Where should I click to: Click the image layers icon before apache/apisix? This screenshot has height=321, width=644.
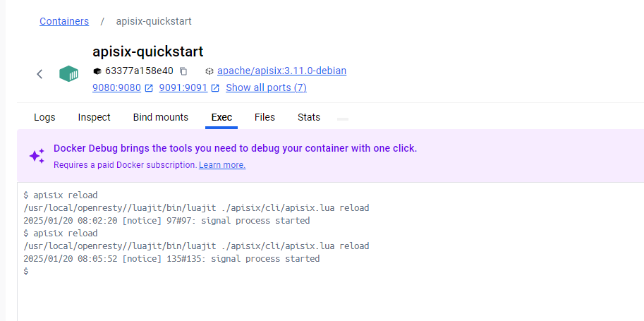[x=209, y=71]
